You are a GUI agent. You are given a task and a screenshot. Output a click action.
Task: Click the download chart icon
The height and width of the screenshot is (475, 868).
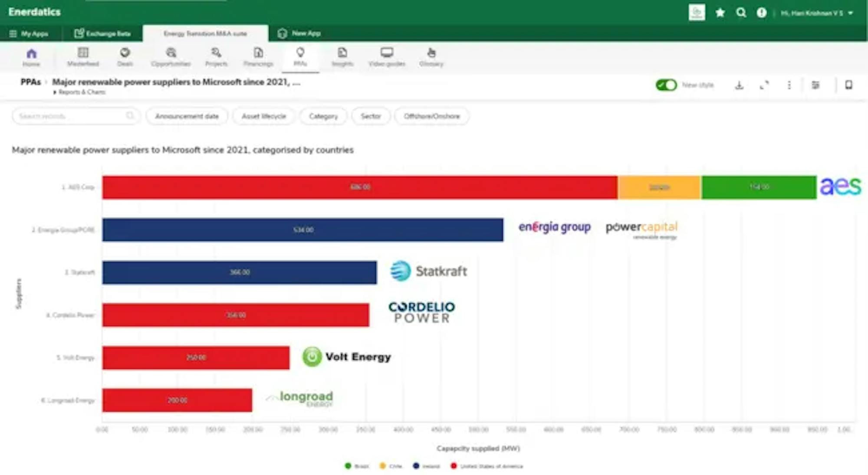pyautogui.click(x=739, y=85)
